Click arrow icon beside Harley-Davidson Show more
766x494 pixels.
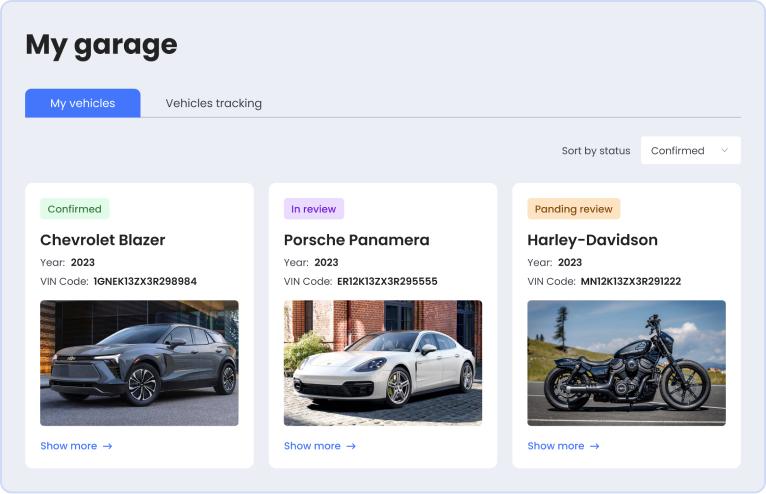click(x=595, y=446)
